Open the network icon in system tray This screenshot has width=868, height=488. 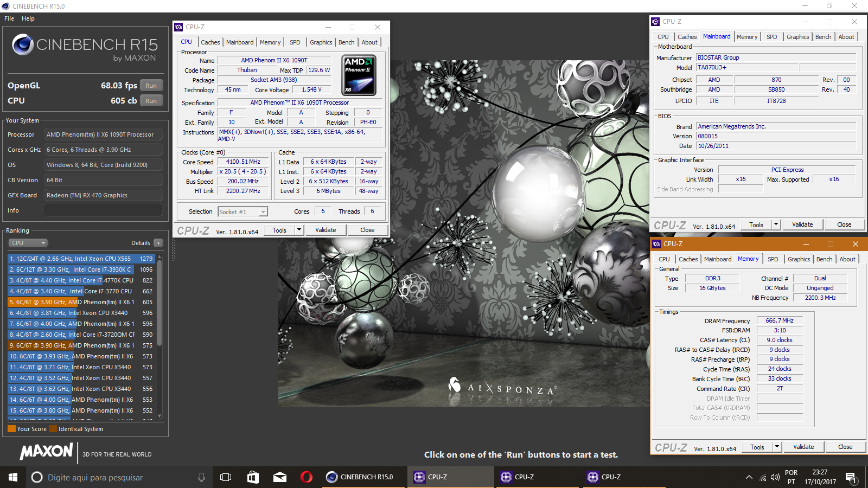[763, 478]
